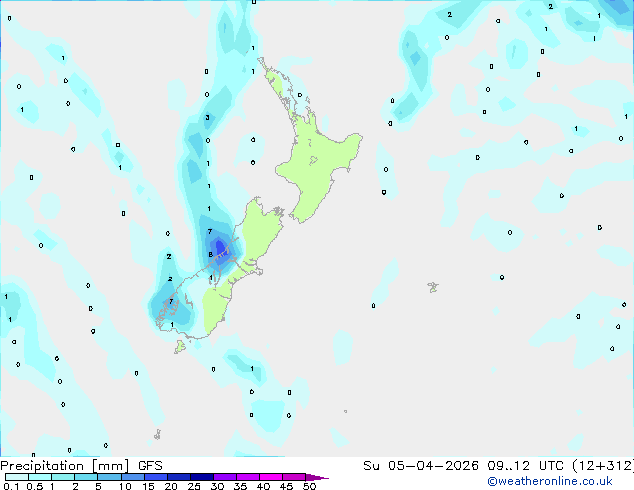The image size is (634, 490).
Task: Click the 1–2 mm legend swatch
Action: point(63,477)
